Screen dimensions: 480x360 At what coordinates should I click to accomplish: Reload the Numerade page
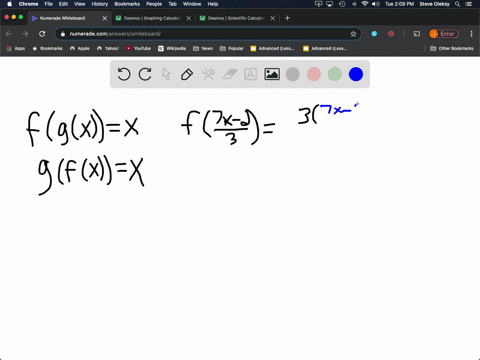[x=42, y=34]
